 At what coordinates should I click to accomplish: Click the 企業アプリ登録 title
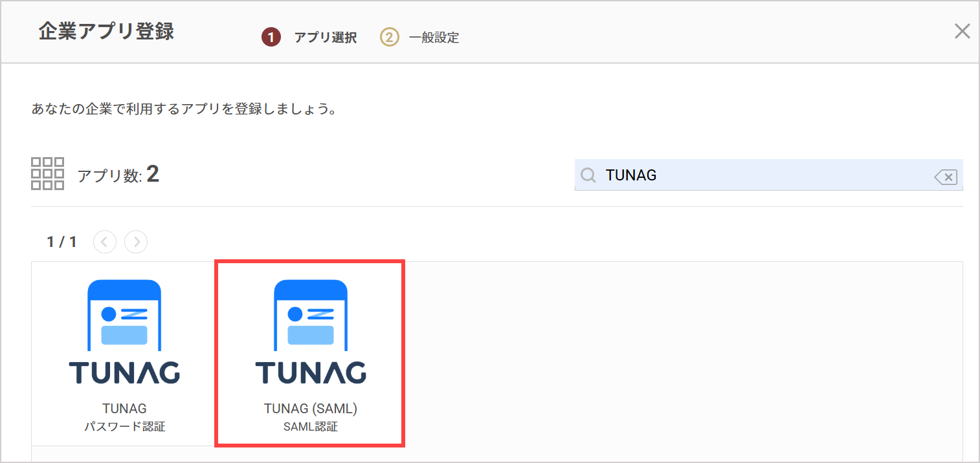pos(106,31)
